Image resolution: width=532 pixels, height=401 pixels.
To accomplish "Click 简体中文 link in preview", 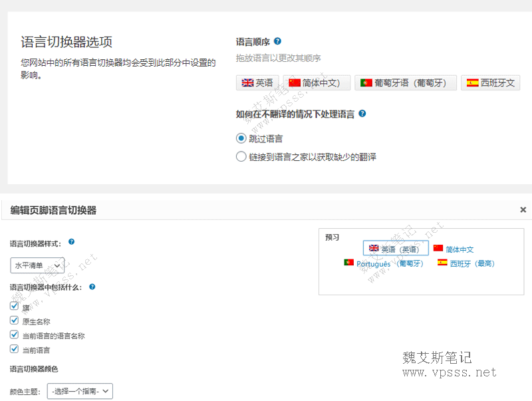I will (460, 249).
